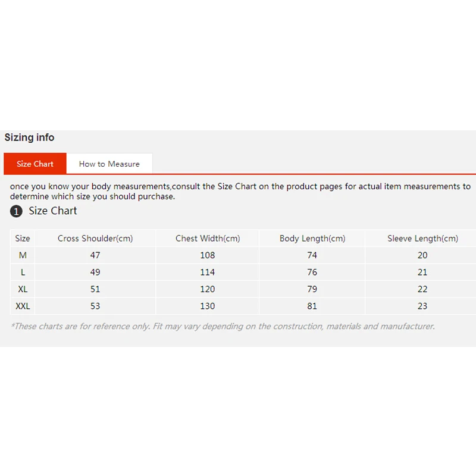Click cross shoulder value 53
Screen dimensions: 476x476
point(95,306)
